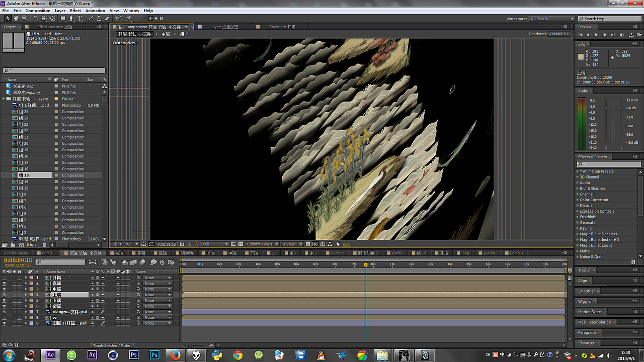Click the 8 bpc color depth button

point(31,245)
